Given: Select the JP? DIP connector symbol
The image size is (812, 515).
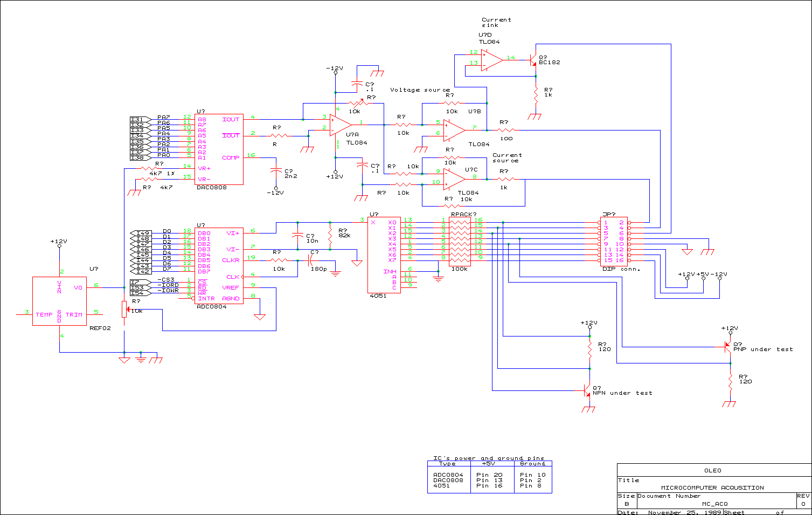Looking at the screenshot, I should (x=614, y=241).
